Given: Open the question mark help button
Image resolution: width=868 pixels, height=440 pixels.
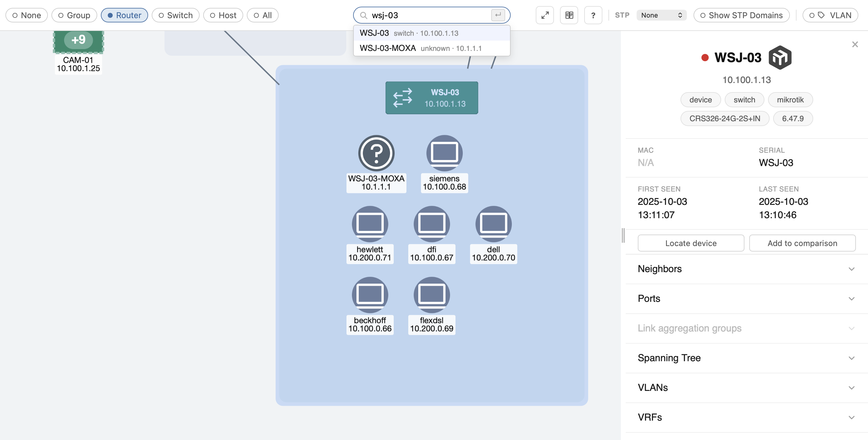Looking at the screenshot, I should (593, 15).
